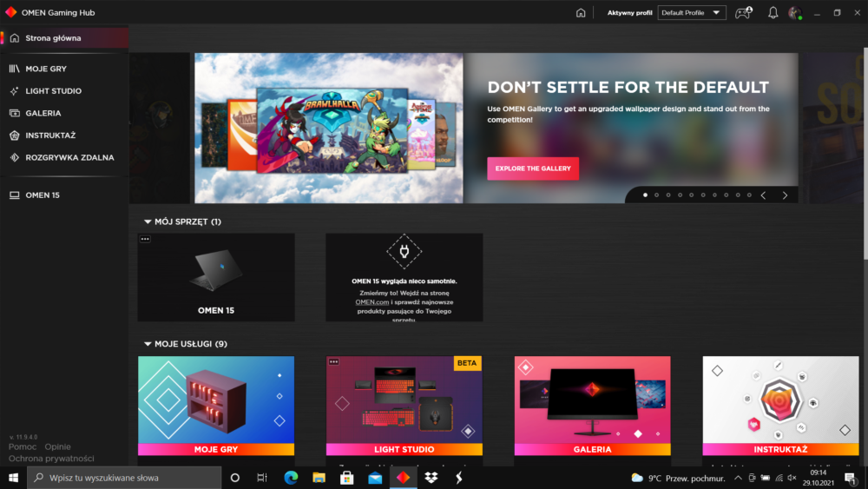The height and width of the screenshot is (489, 868).
Task: Go to Strona główna in sidebar
Action: 64,38
